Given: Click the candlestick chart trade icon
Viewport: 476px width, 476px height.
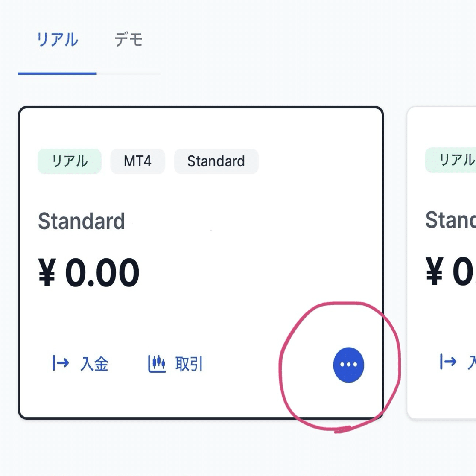Looking at the screenshot, I should coord(157,364).
